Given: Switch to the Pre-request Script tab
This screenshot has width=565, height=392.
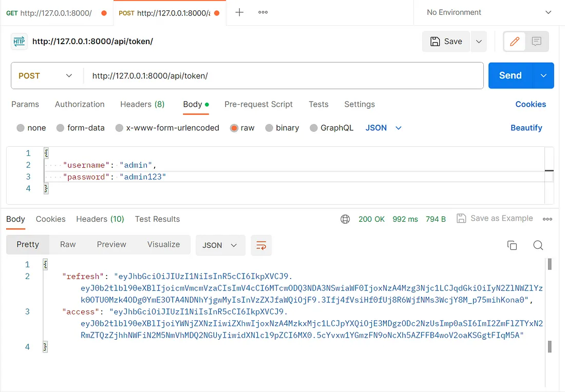Looking at the screenshot, I should point(259,104).
